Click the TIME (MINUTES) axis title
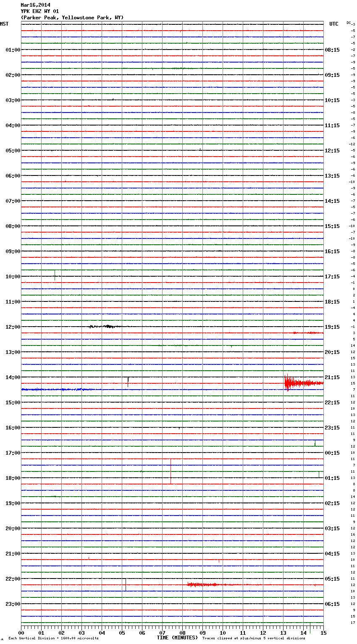357x644 pixels. click(177, 638)
